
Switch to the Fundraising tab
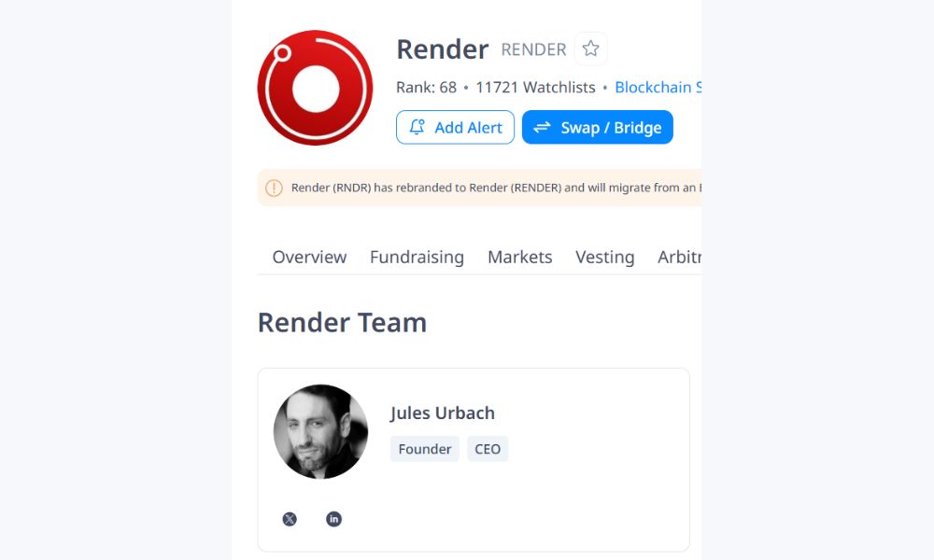[x=417, y=257]
